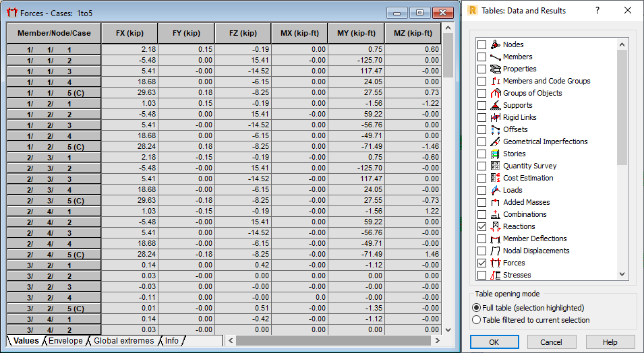Tick the Combinations checkbox
This screenshot has width=644, height=353.
(481, 214)
